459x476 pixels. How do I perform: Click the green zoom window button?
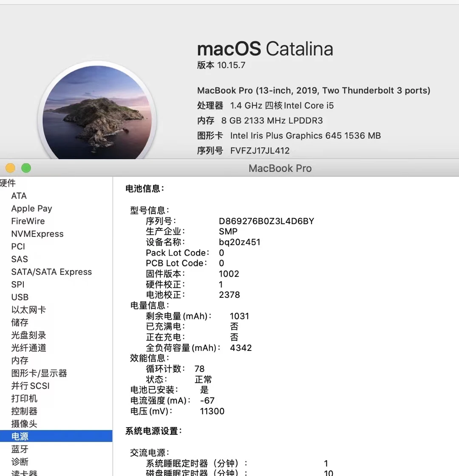pyautogui.click(x=26, y=168)
